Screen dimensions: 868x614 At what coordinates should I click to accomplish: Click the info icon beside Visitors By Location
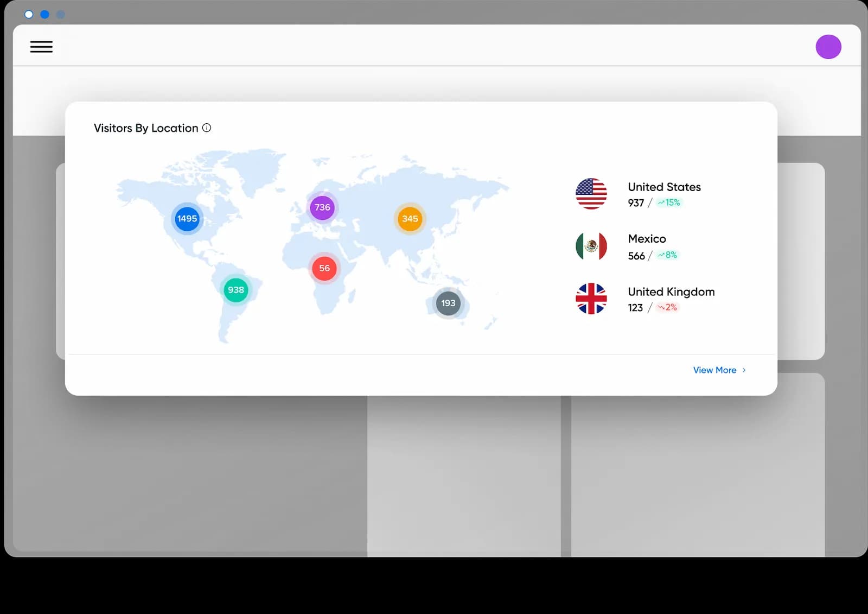[x=207, y=128]
